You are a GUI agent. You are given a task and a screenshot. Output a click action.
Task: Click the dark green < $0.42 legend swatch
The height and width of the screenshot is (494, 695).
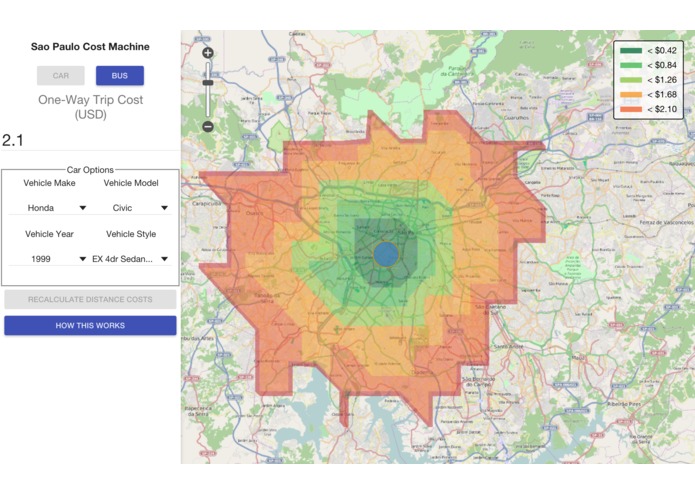631,51
